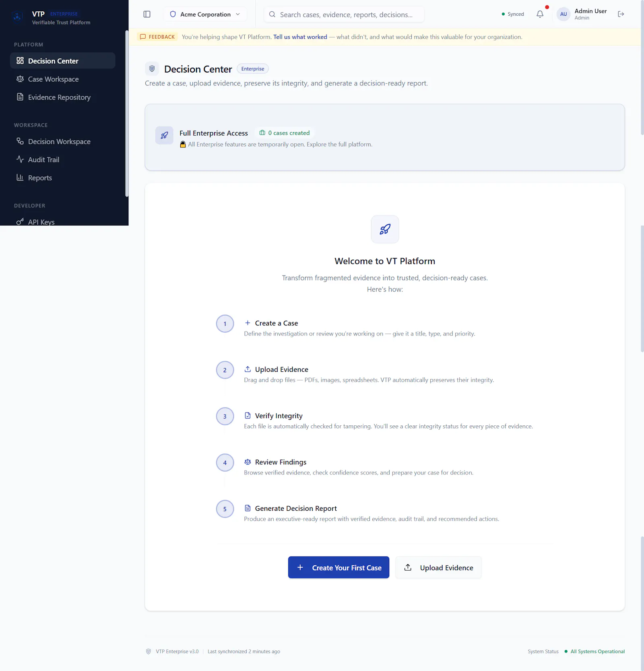Click the plus icon beside Create a Case
644x671 pixels.
click(x=248, y=323)
